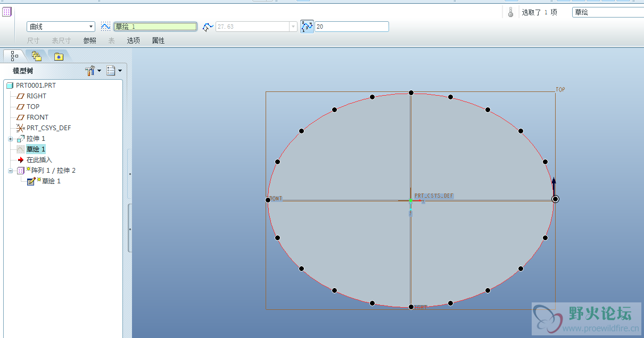Switch to the favorites navigator tab
Image resolution: width=644 pixels, height=338 pixels.
[59, 56]
